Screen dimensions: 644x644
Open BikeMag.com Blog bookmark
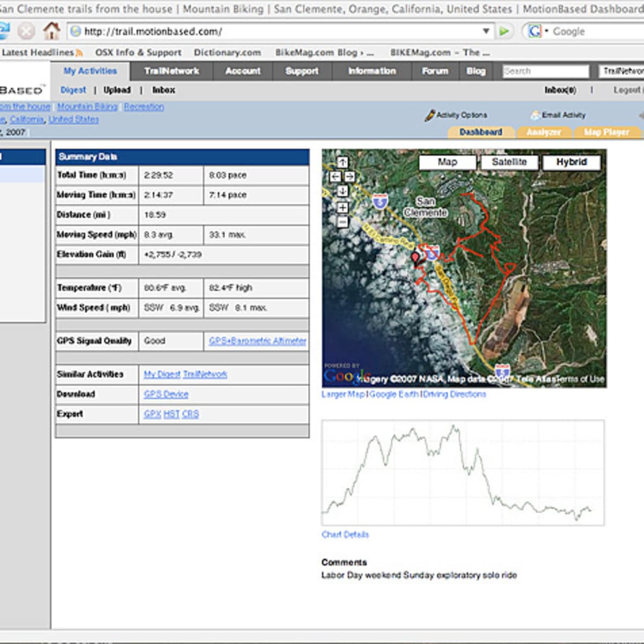point(324,53)
